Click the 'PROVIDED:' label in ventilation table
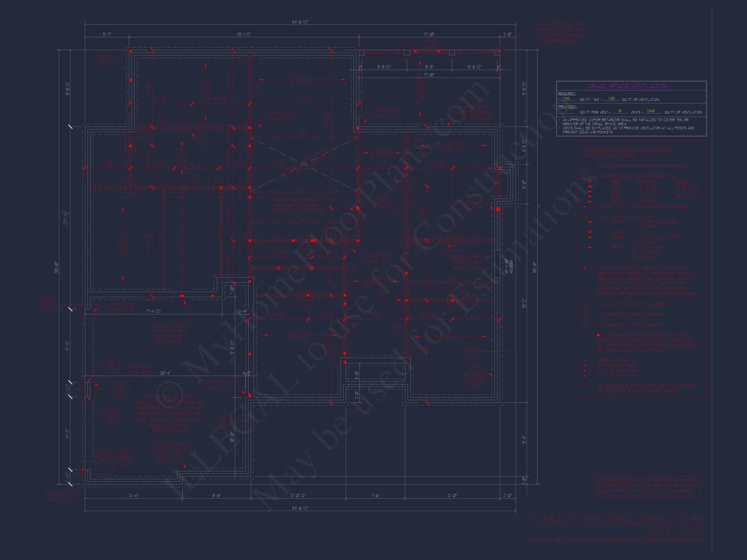 (567, 107)
